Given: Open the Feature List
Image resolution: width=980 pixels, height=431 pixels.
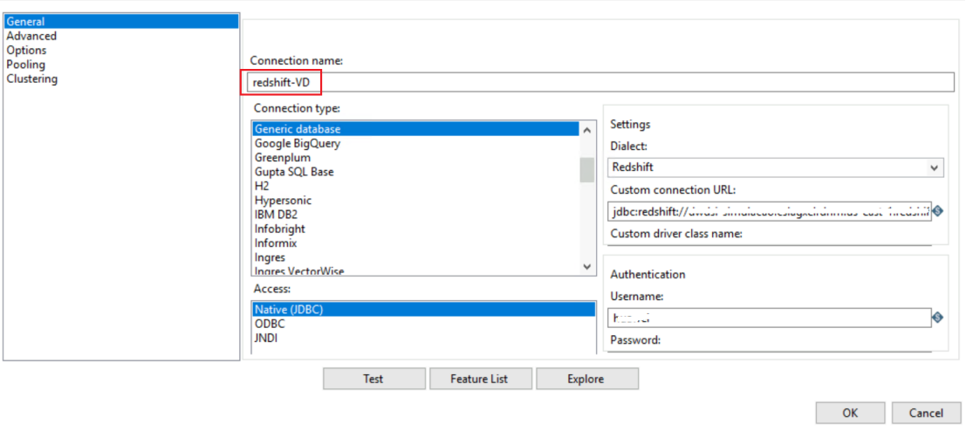Looking at the screenshot, I should coord(479,379).
